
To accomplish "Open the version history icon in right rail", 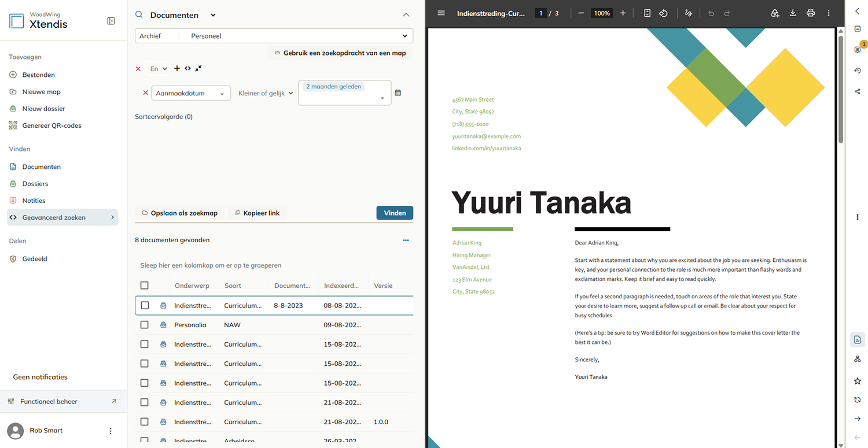I will pyautogui.click(x=858, y=71).
